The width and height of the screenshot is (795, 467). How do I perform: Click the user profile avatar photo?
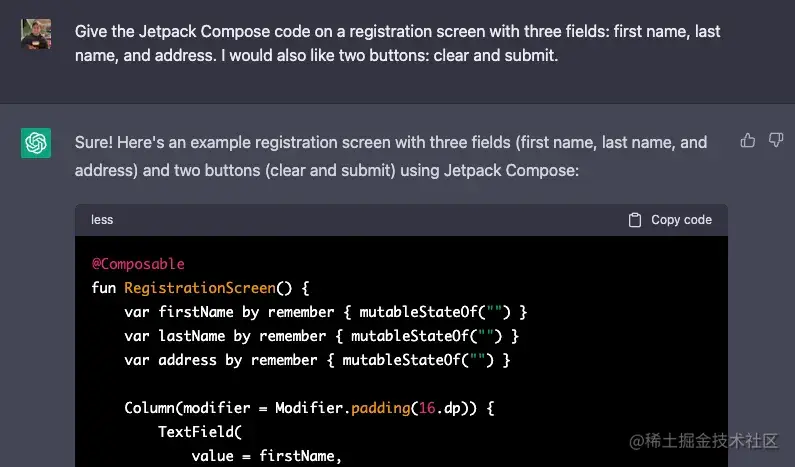pyautogui.click(x=36, y=34)
